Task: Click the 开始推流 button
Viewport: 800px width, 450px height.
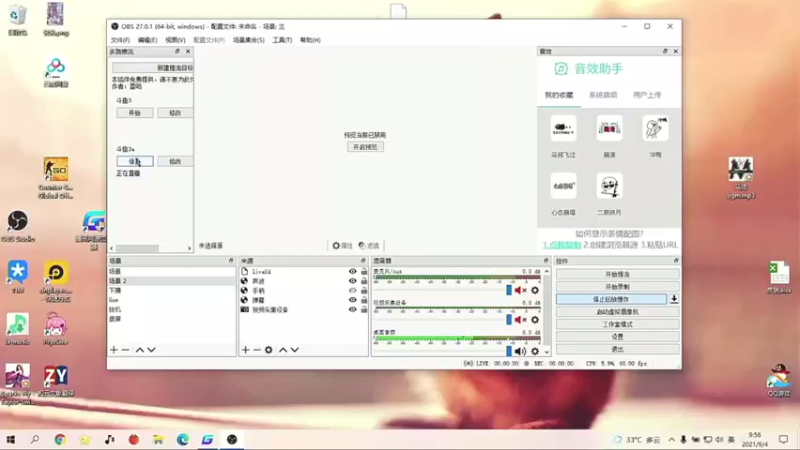Action: [x=617, y=274]
